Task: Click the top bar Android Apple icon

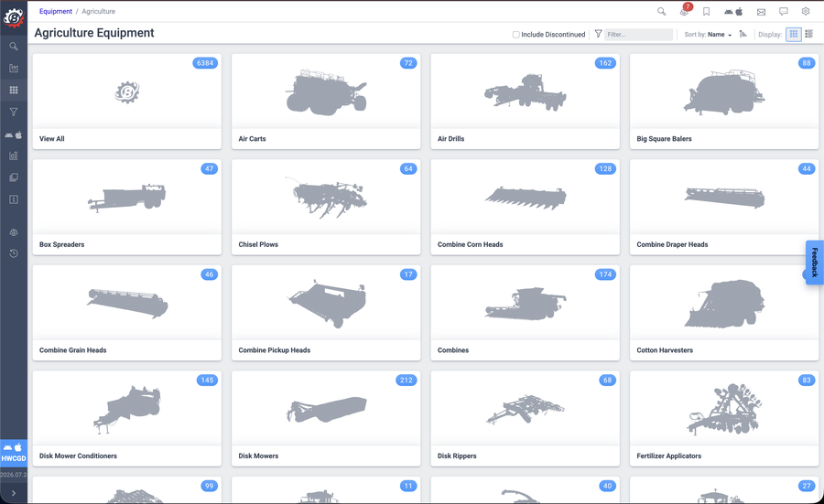Action: coord(733,12)
